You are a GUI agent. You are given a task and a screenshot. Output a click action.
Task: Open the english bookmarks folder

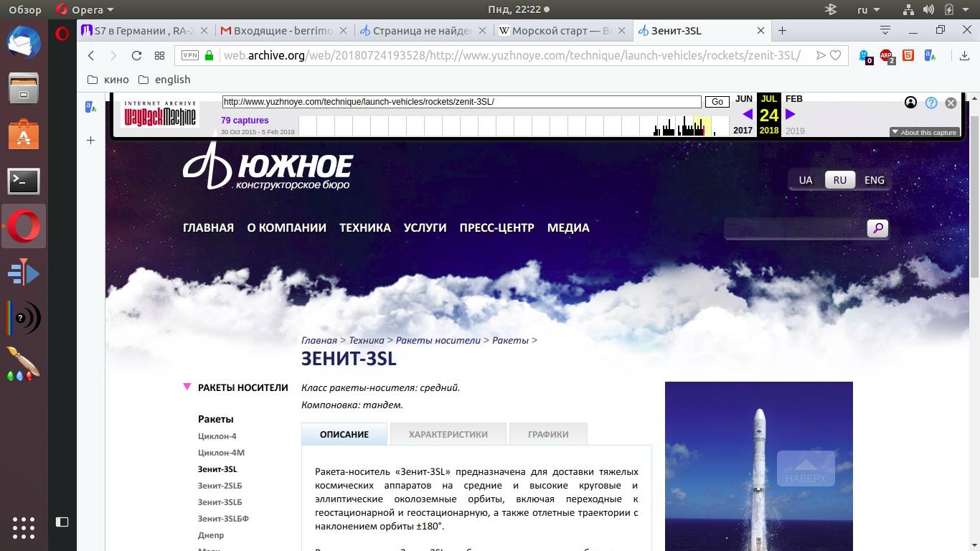(x=164, y=80)
